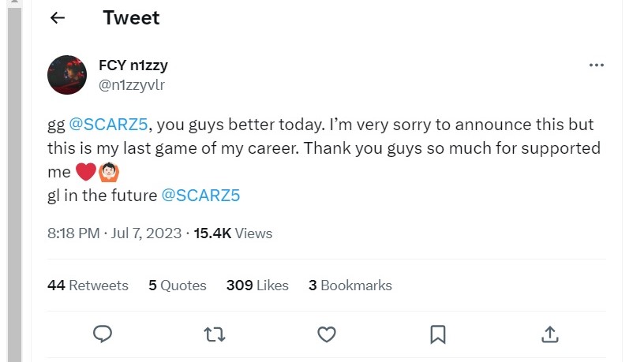This screenshot has height=362, width=644.
Task: Click the reply speech bubble icon
Action: click(x=102, y=334)
